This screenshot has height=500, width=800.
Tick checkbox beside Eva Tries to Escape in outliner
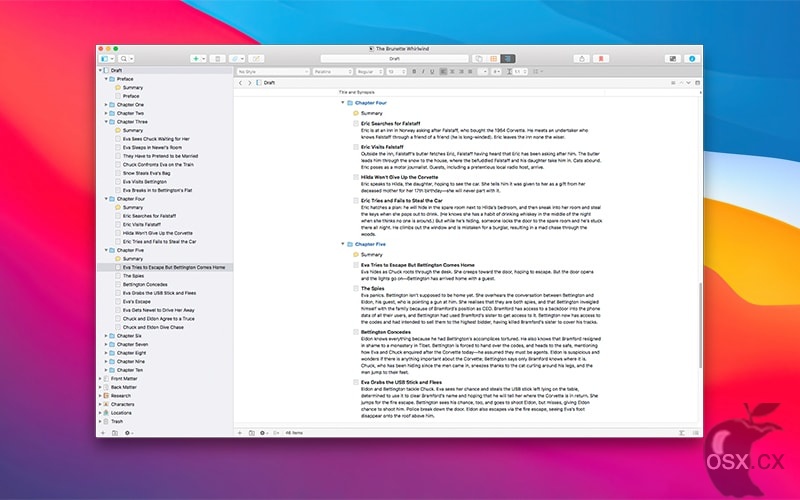point(356,265)
